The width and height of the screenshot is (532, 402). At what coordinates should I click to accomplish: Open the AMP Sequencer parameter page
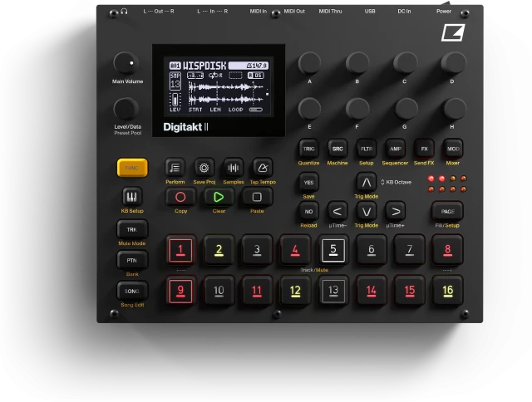[396, 149]
